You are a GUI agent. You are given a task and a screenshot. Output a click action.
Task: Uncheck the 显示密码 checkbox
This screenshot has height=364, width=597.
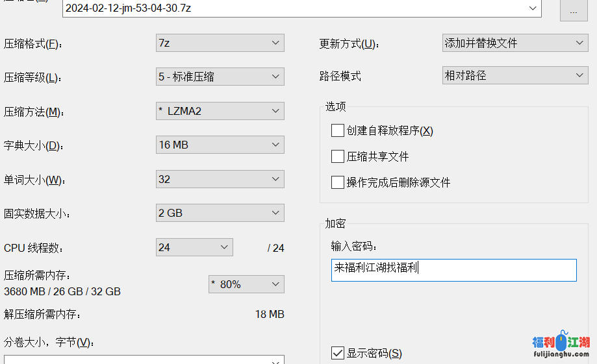338,353
